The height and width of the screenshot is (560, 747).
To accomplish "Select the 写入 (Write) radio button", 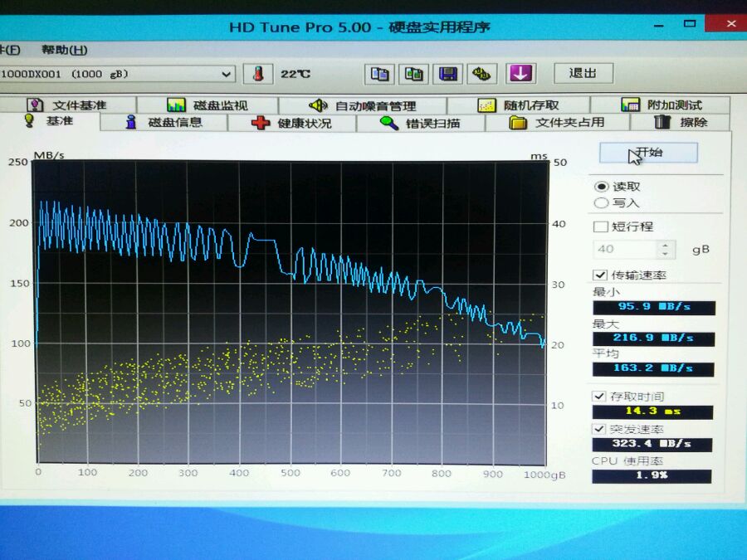I will pyautogui.click(x=601, y=202).
